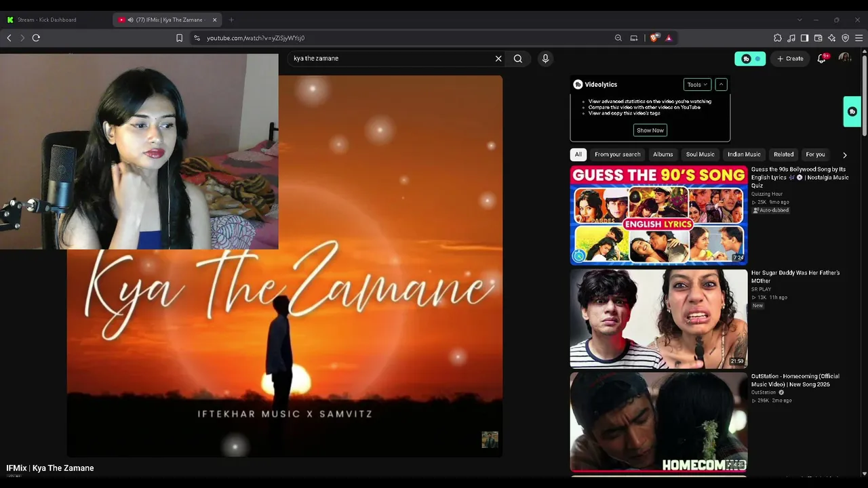Click the Create button
Screen dimensions: 868x488
coord(791,59)
